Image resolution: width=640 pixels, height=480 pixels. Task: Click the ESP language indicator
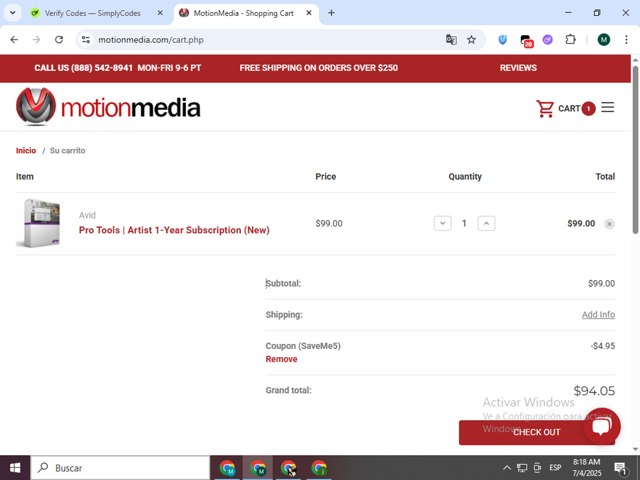pyautogui.click(x=555, y=468)
